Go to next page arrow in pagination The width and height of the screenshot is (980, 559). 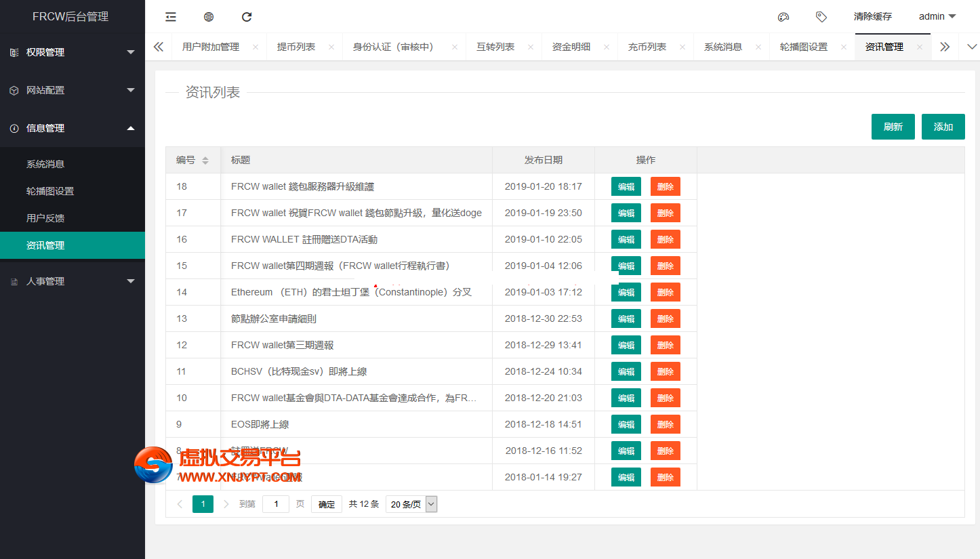pyautogui.click(x=226, y=504)
